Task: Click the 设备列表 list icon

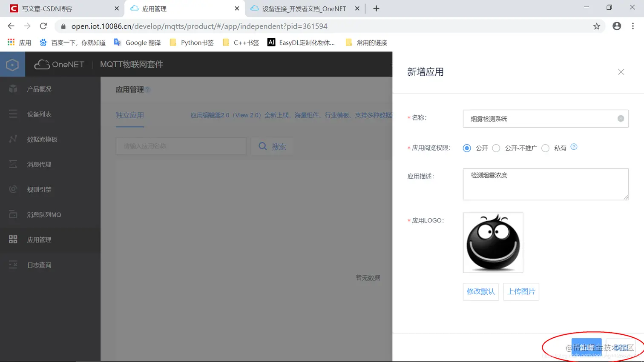Action: click(x=13, y=114)
